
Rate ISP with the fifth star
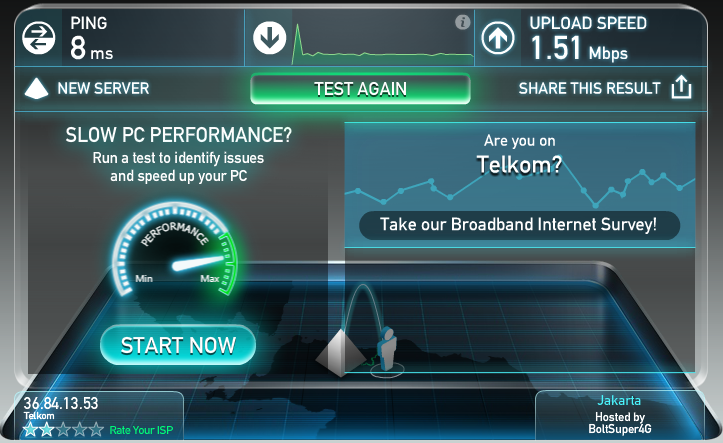[x=96, y=430]
